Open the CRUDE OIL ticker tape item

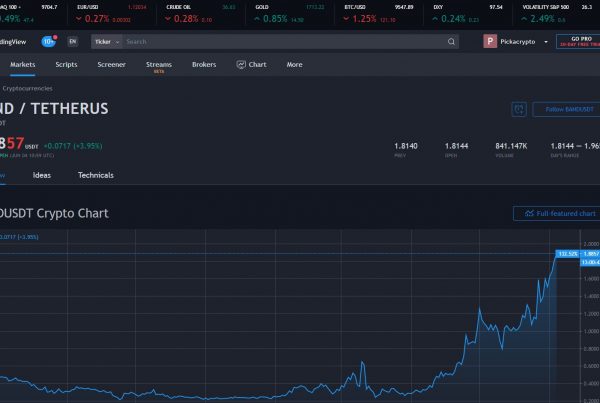point(201,13)
